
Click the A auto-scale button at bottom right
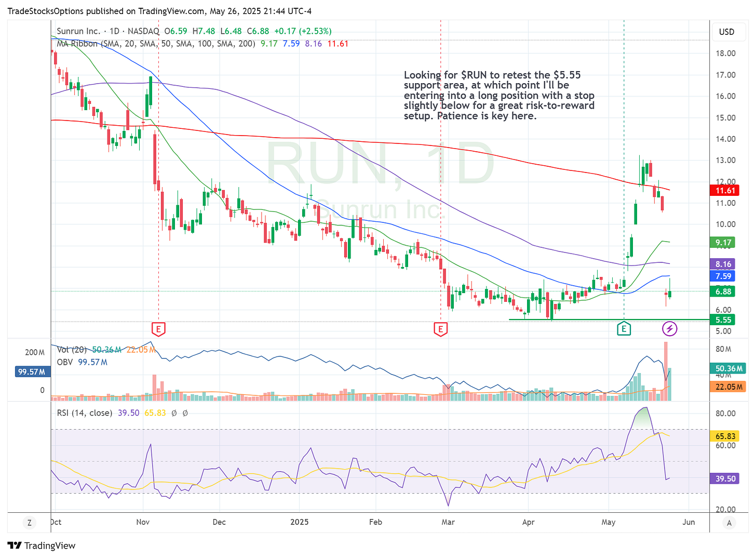[x=729, y=523]
